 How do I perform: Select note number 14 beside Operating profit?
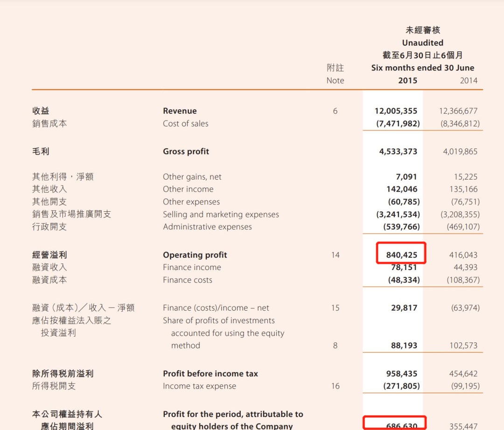pos(335,255)
